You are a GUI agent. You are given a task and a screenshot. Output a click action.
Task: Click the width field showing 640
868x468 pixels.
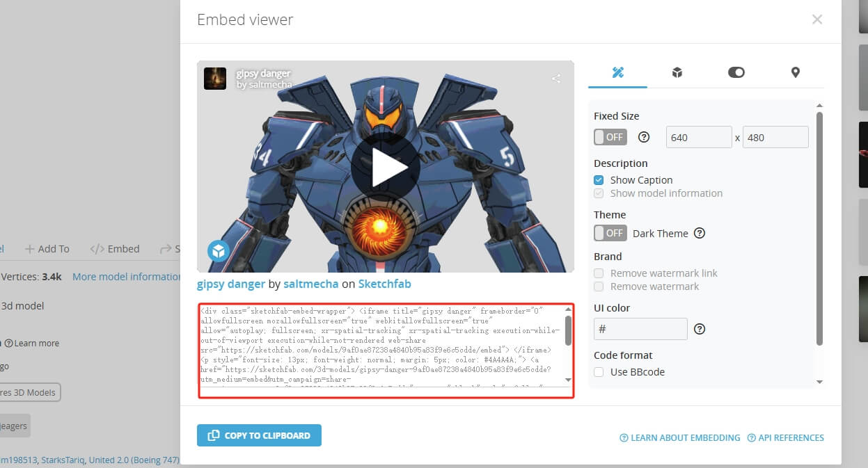click(x=699, y=137)
